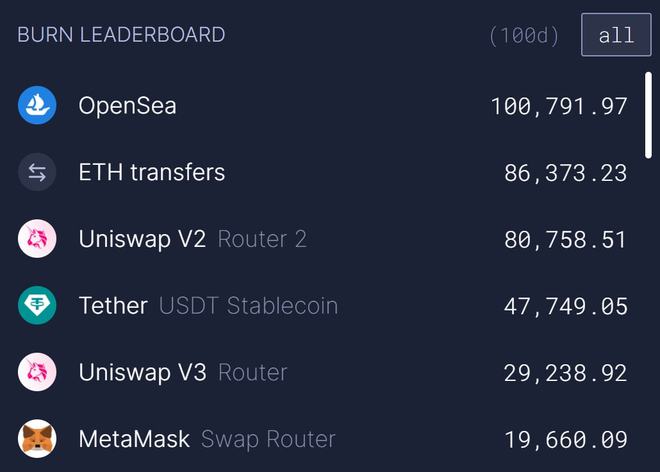Open MetaMask entry name
The height and width of the screenshot is (472, 660).
click(x=134, y=439)
